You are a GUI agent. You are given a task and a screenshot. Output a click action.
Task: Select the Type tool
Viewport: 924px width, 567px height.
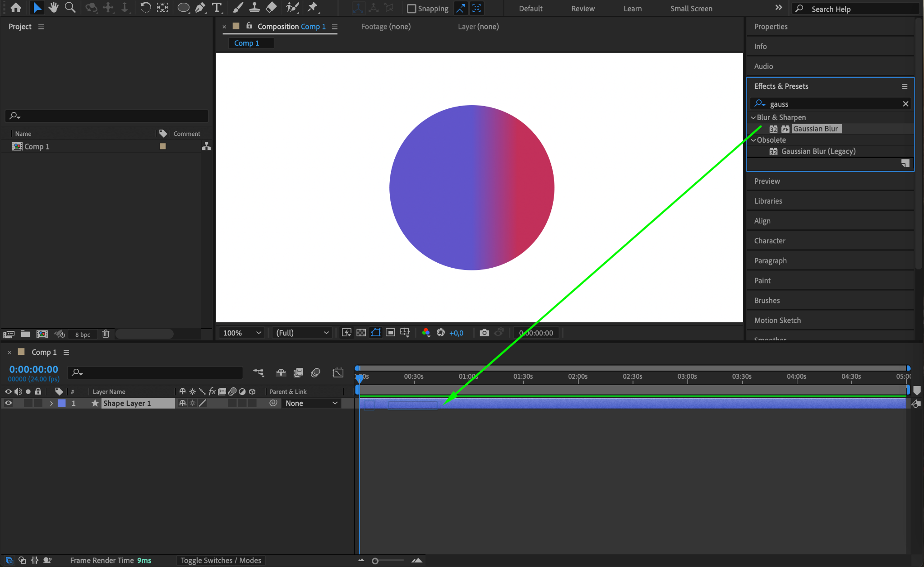[217, 8]
